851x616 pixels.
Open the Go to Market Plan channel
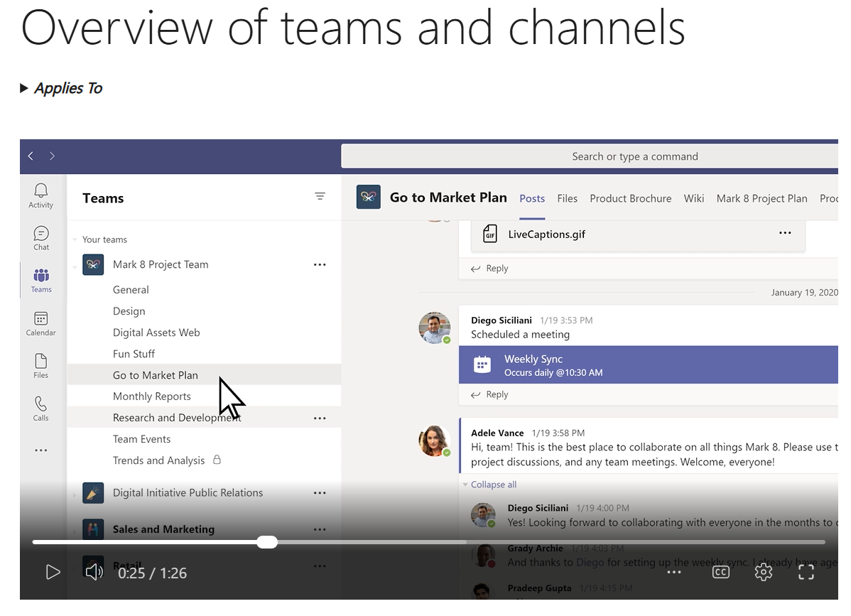click(x=155, y=374)
